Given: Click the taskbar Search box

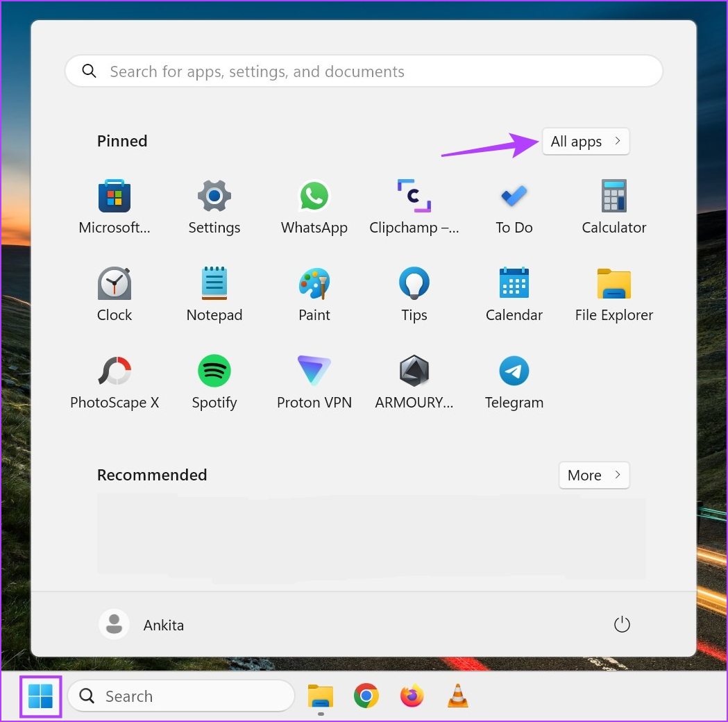Looking at the screenshot, I should (x=182, y=696).
